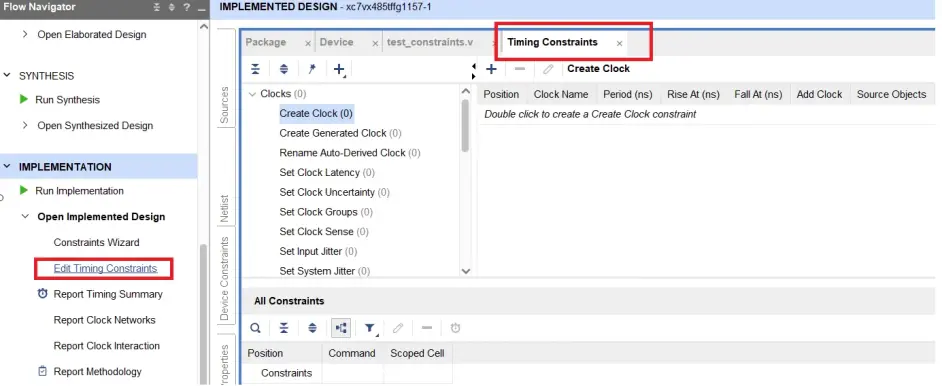Select Set Input Jitter (0)
Image resolution: width=942 pixels, height=386 pixels.
[x=318, y=251]
